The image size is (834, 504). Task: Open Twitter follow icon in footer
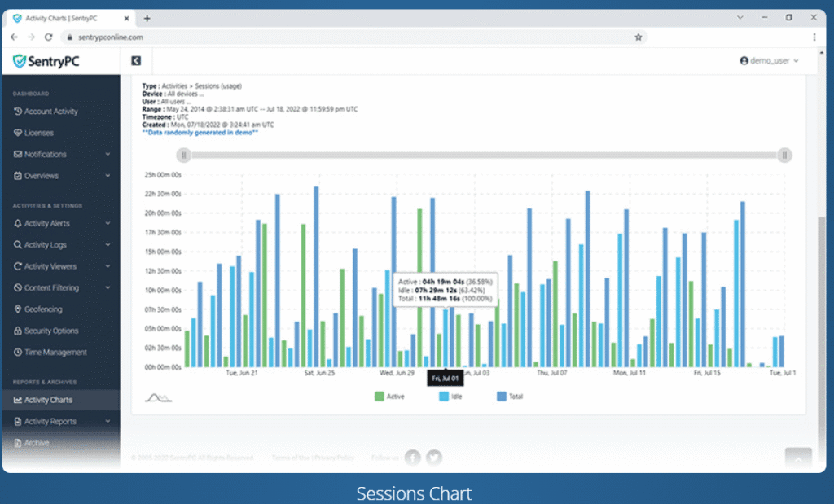pyautogui.click(x=434, y=458)
